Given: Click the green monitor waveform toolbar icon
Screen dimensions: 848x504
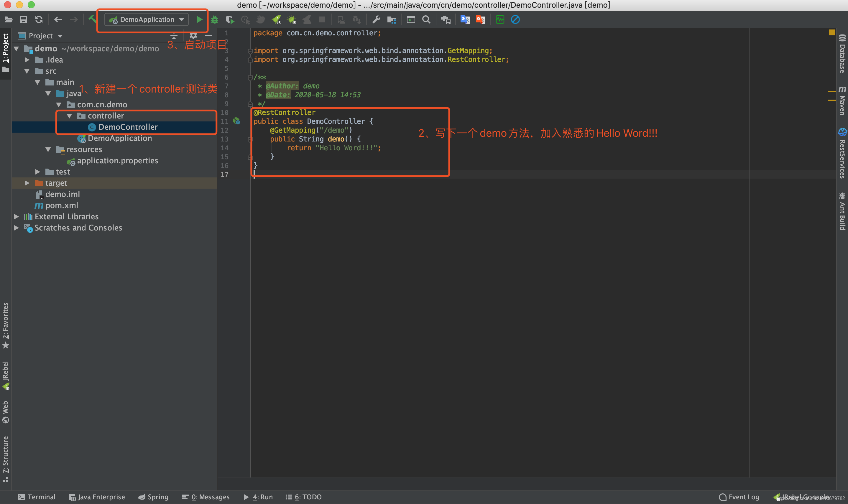Looking at the screenshot, I should click(500, 20).
